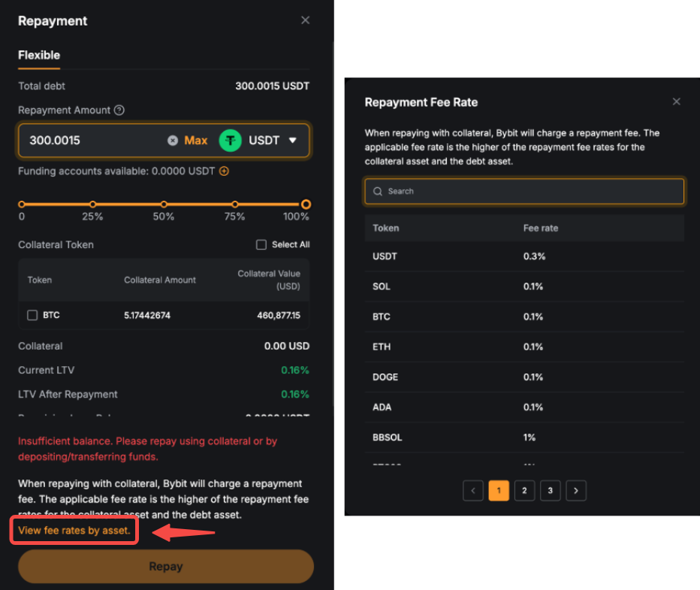Click the token Search input field

pos(526,192)
